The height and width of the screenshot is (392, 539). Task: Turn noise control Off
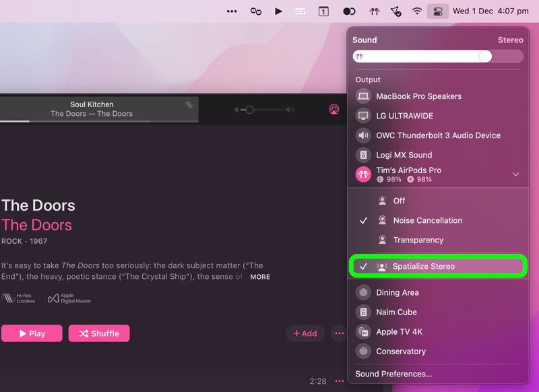click(x=438, y=201)
